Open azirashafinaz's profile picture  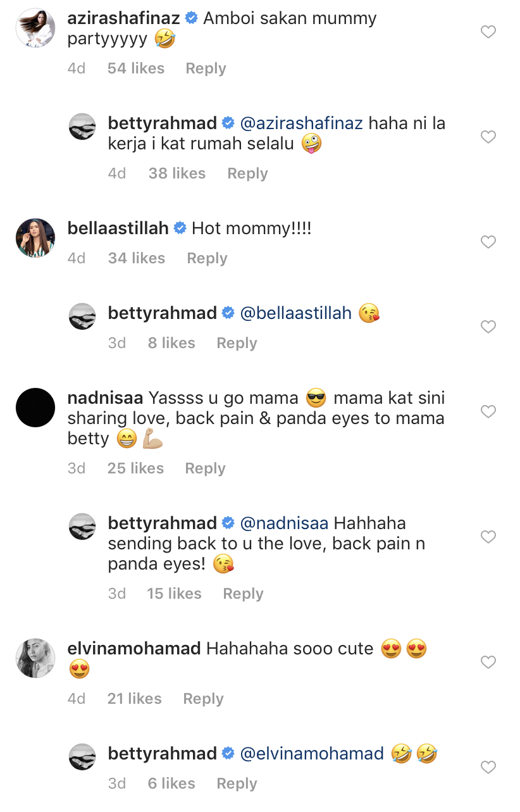[35, 28]
